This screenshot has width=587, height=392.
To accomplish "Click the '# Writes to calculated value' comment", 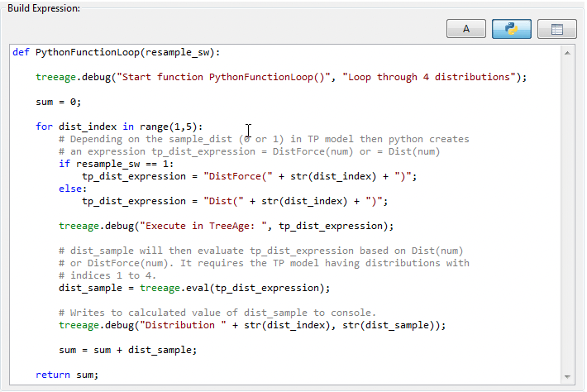I will [x=217, y=313].
